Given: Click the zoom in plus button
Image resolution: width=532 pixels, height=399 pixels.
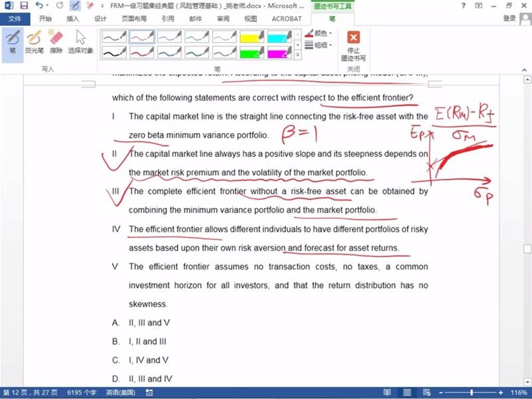Looking at the screenshot, I should (500, 392).
